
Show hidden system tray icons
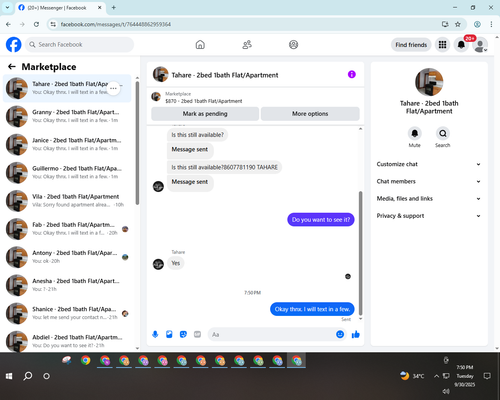[x=436, y=376]
